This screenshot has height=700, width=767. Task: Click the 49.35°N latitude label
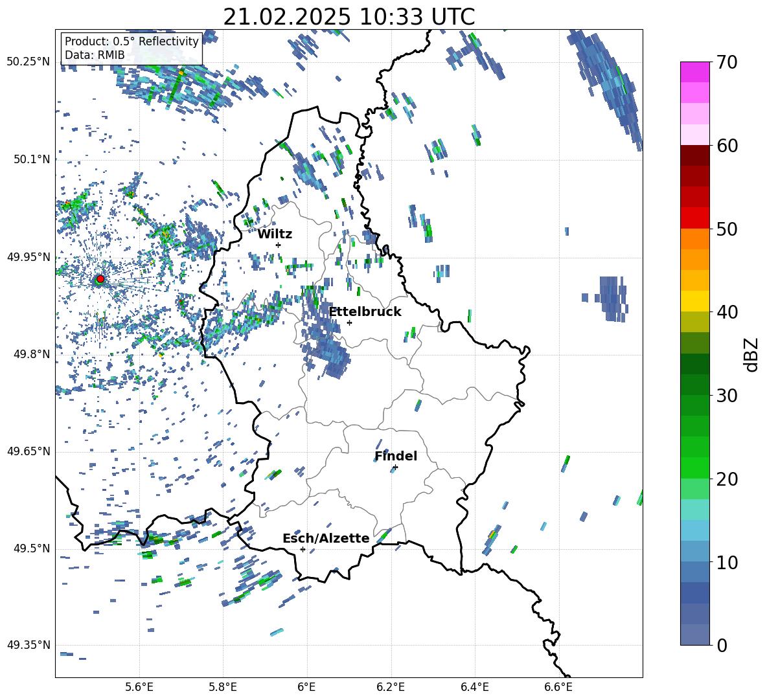tap(29, 645)
